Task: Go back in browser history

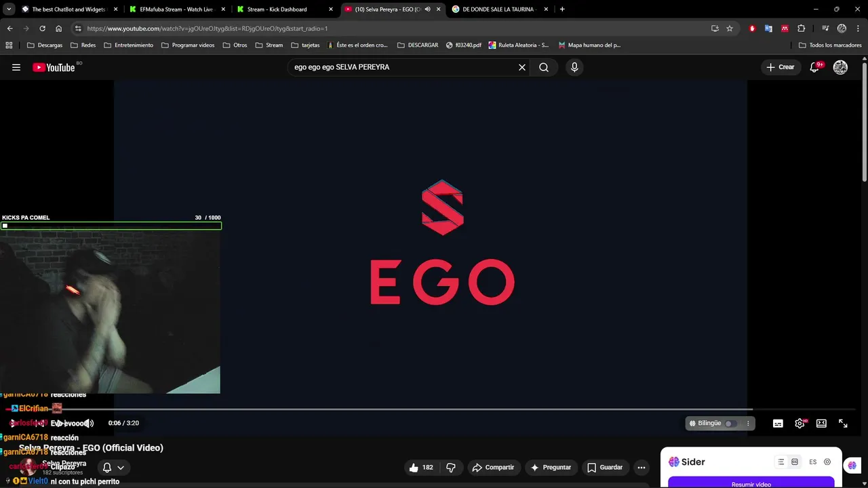Action: [9, 28]
